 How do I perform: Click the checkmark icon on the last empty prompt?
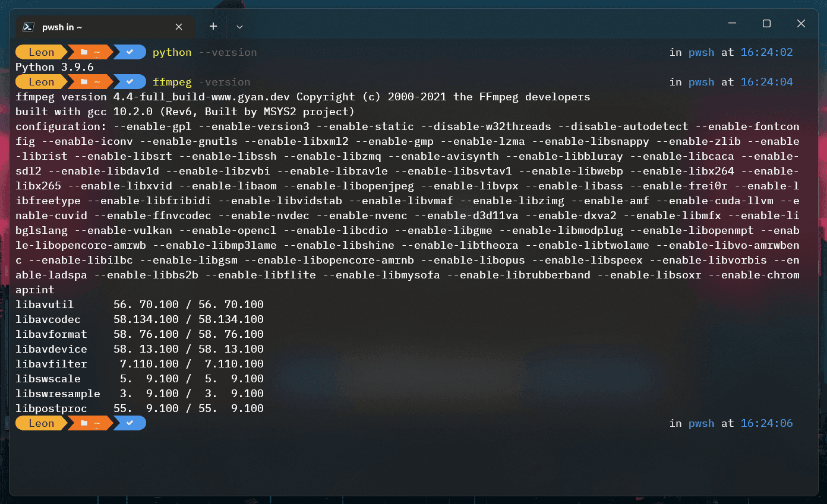tap(130, 423)
